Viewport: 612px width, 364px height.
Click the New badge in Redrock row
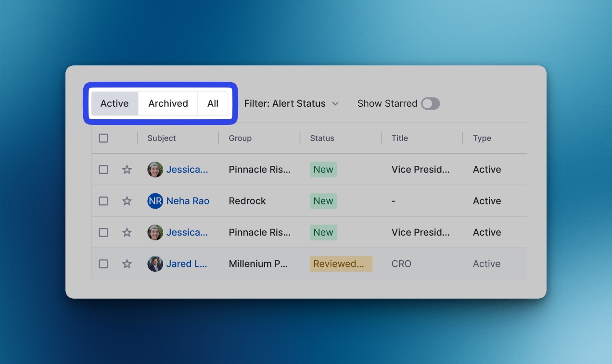323,201
